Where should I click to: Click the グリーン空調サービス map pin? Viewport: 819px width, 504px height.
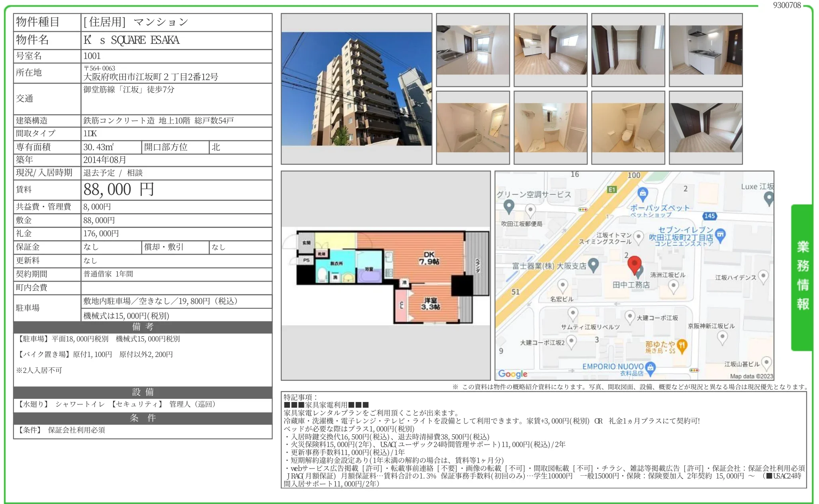pyautogui.click(x=509, y=206)
